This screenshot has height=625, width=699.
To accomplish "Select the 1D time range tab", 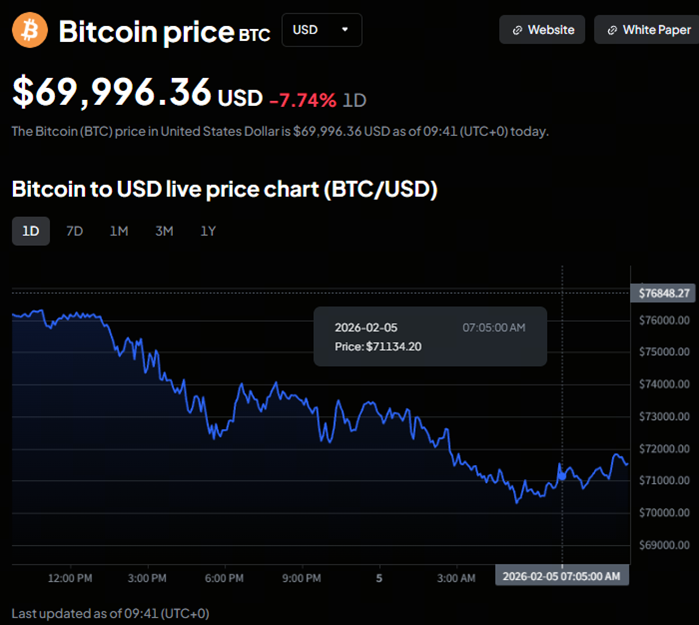I will tap(31, 231).
